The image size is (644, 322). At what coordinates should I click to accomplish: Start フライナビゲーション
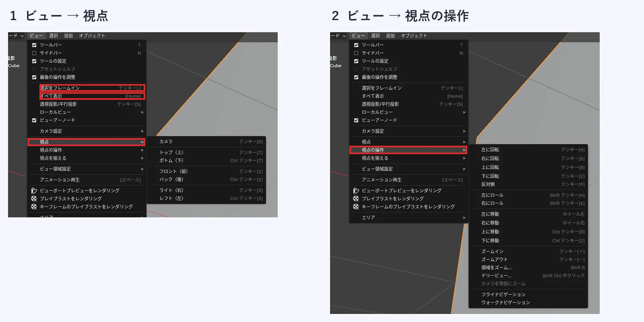coord(528,295)
